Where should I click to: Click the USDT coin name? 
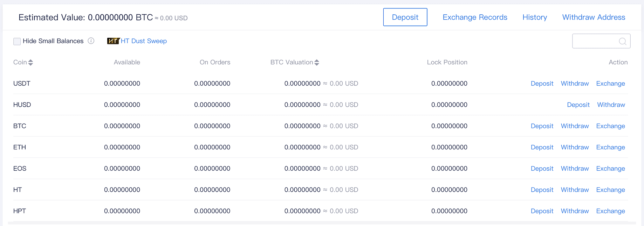[22, 84]
